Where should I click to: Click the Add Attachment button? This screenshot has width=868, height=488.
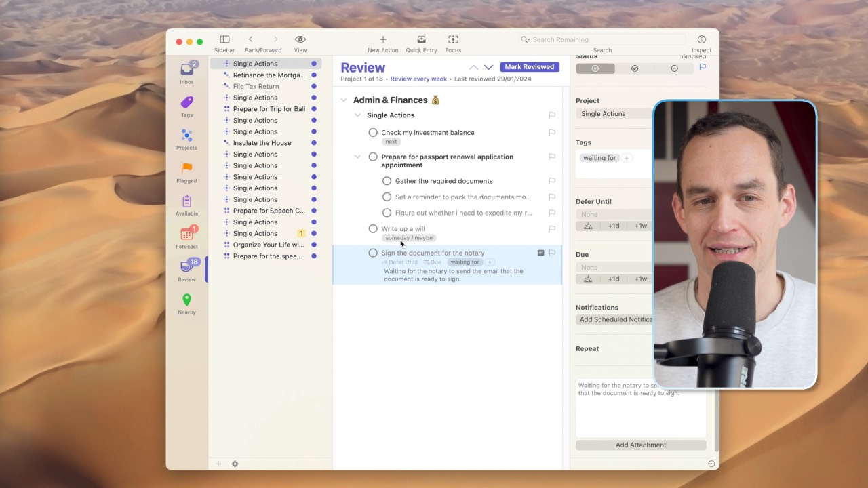click(x=641, y=445)
